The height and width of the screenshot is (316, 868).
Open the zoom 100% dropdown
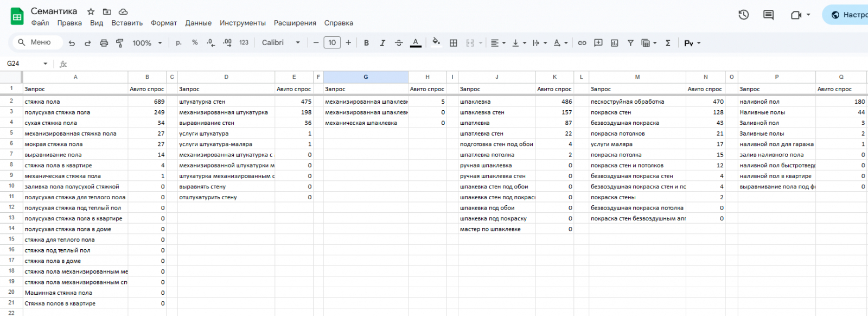point(147,43)
